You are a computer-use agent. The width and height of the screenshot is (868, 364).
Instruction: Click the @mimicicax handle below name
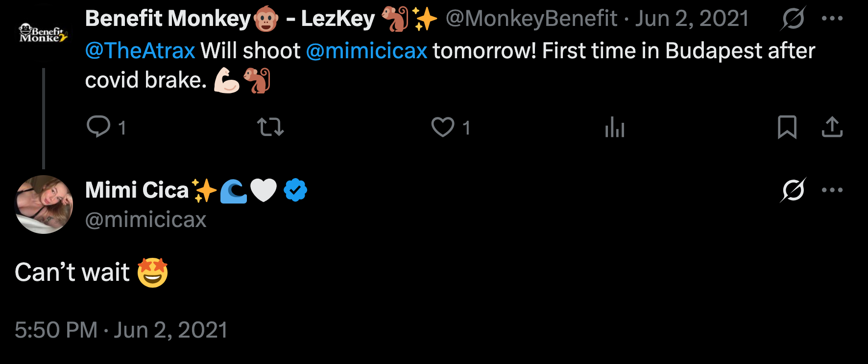[x=145, y=220]
